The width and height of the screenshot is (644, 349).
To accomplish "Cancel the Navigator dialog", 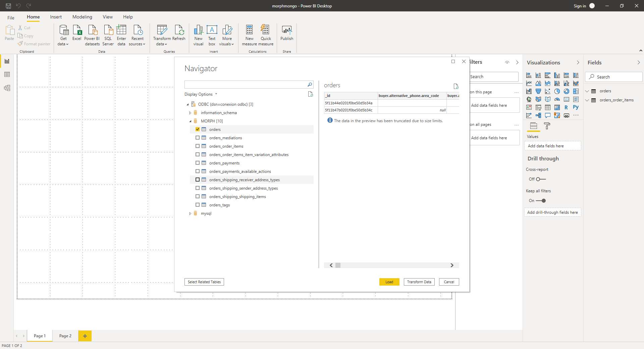I will 449,282.
